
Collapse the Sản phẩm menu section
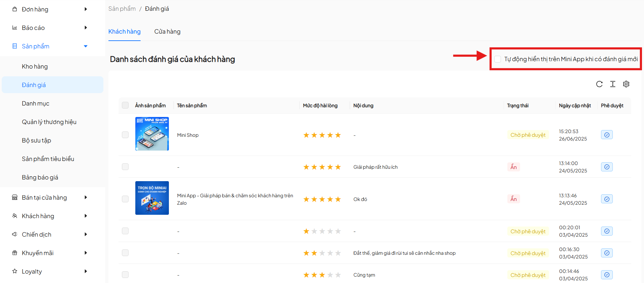[x=86, y=46]
